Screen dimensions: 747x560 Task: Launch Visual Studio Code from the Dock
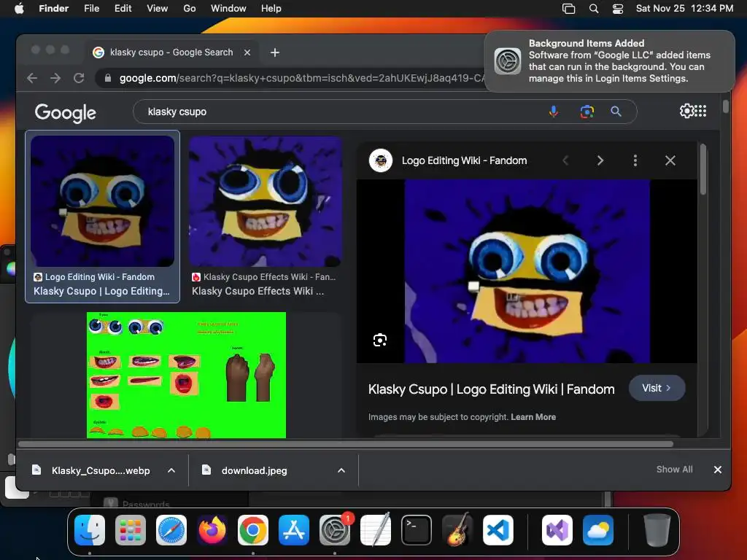point(498,530)
